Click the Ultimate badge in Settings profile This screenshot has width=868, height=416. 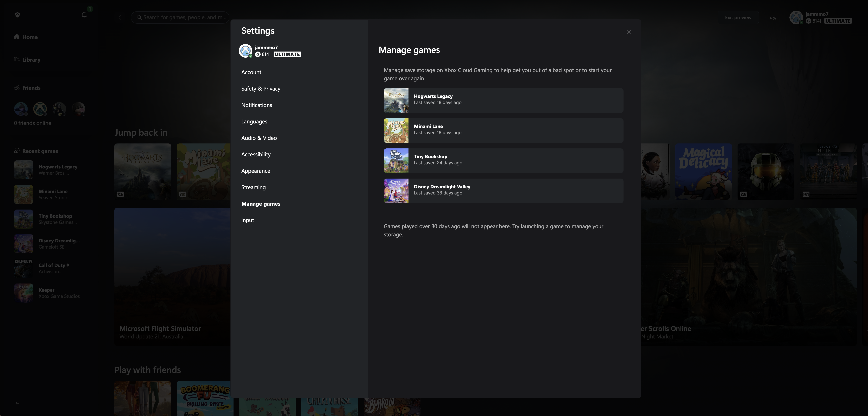pyautogui.click(x=287, y=54)
